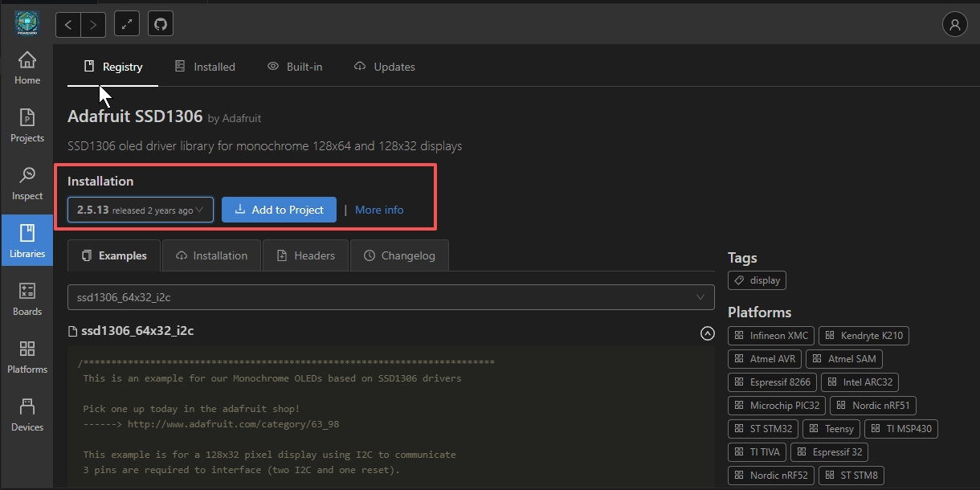
Task: Click the Add to Project button
Action: click(279, 210)
